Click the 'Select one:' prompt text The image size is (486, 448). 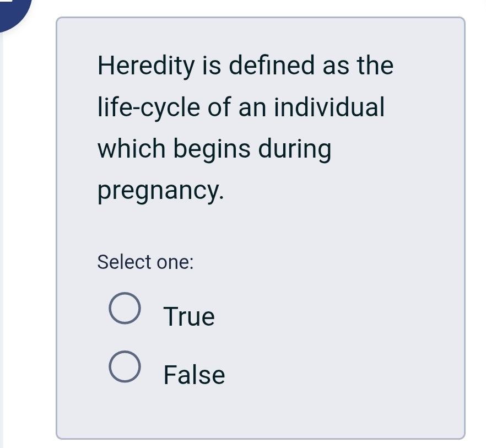click(145, 262)
